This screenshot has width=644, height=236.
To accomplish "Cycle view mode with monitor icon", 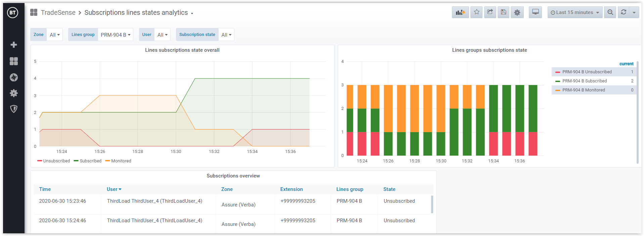I will click(x=536, y=12).
